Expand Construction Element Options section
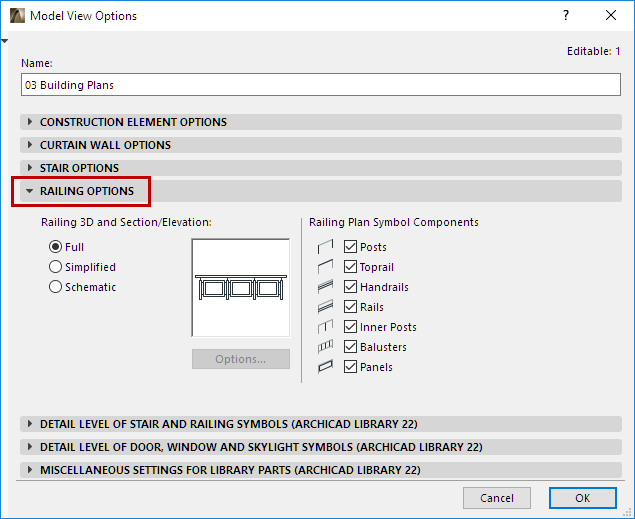The width and height of the screenshot is (635, 519). pyautogui.click(x=321, y=122)
